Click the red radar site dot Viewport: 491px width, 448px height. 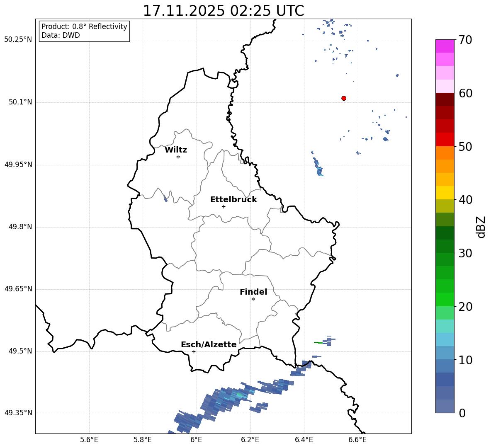tap(344, 98)
